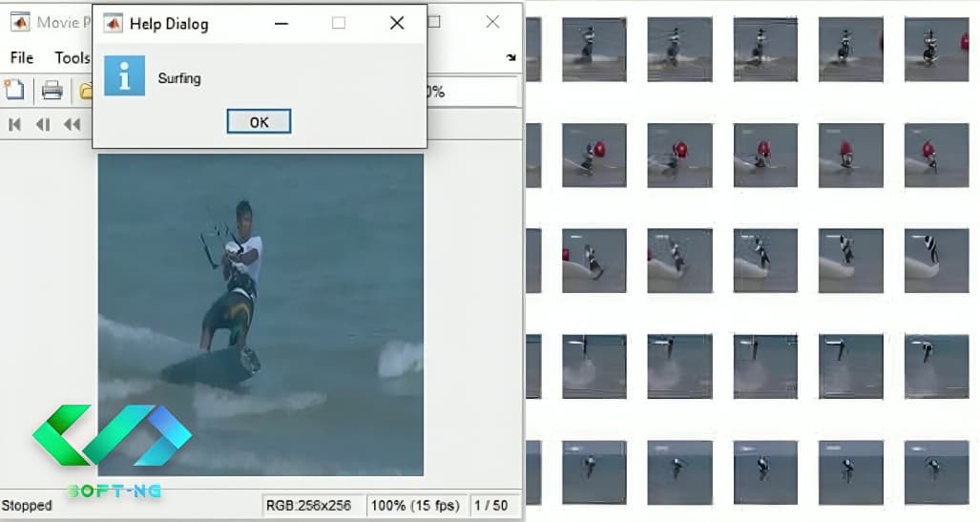980x522 pixels.
Task: Click the Print toolbar icon
Action: click(x=52, y=90)
